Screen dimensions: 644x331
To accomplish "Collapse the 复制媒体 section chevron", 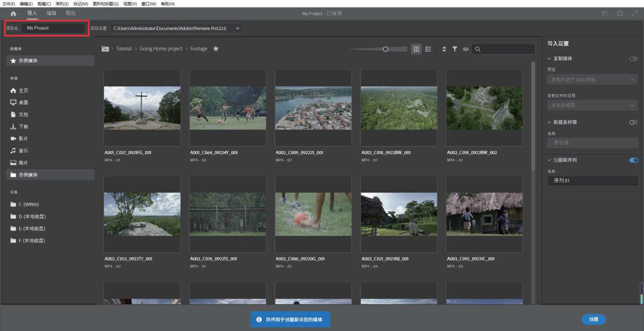I will click(x=549, y=59).
